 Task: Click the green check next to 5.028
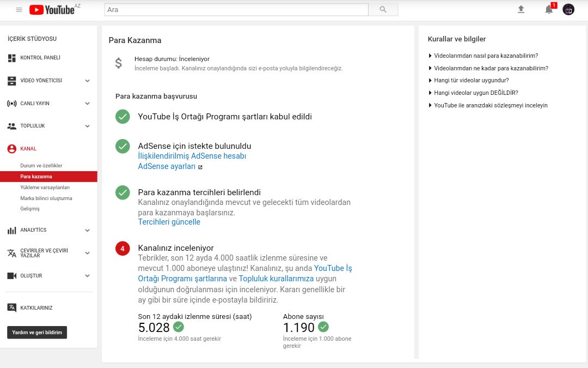179,327
